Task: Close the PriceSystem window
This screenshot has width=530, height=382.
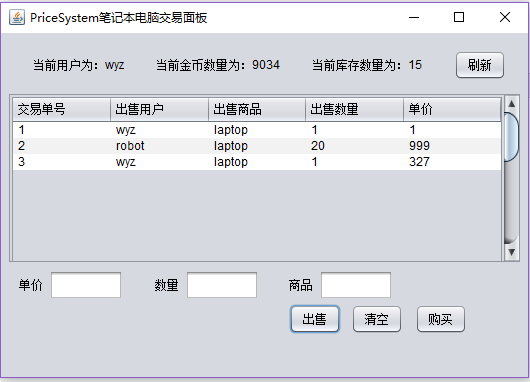Action: 505,17
